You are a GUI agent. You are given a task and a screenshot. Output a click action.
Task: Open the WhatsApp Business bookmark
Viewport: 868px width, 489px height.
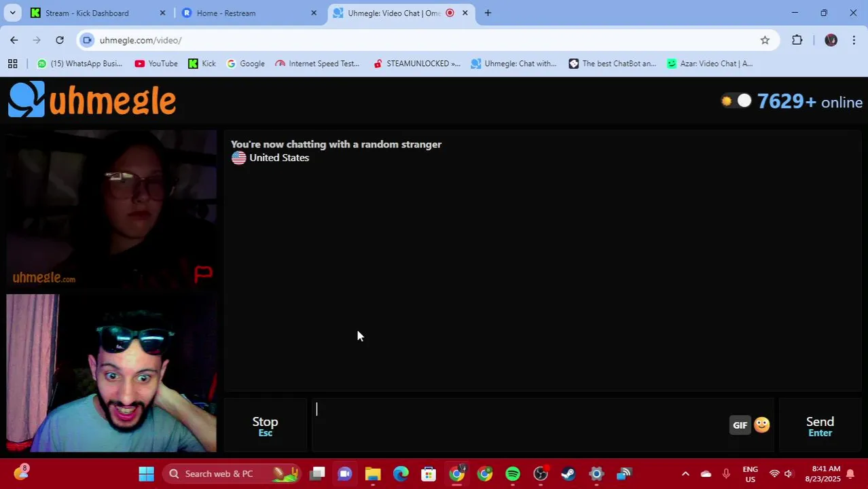pyautogui.click(x=80, y=63)
